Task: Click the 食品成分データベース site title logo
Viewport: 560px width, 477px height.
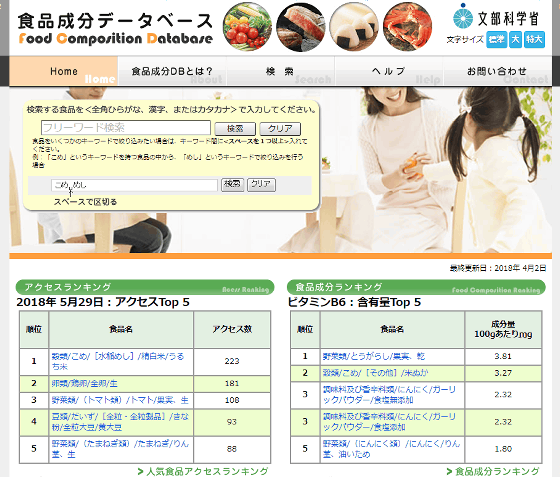Action: (x=115, y=28)
